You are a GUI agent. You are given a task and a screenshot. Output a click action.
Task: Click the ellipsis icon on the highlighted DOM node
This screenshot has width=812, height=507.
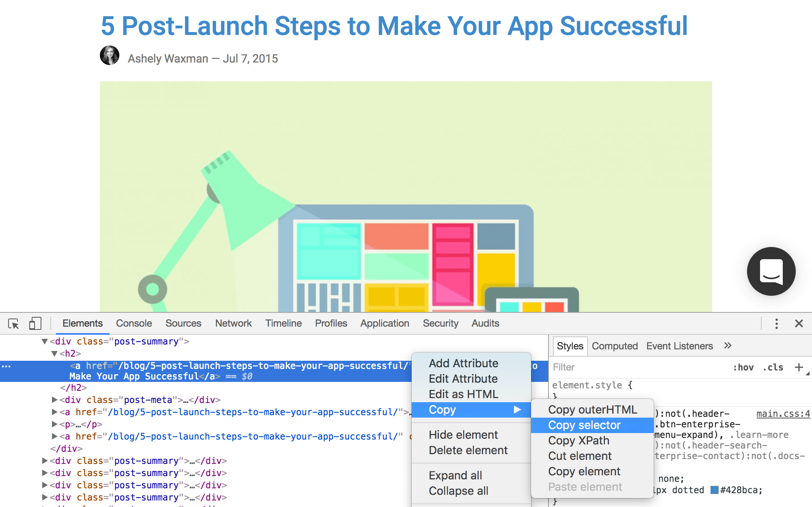6,366
